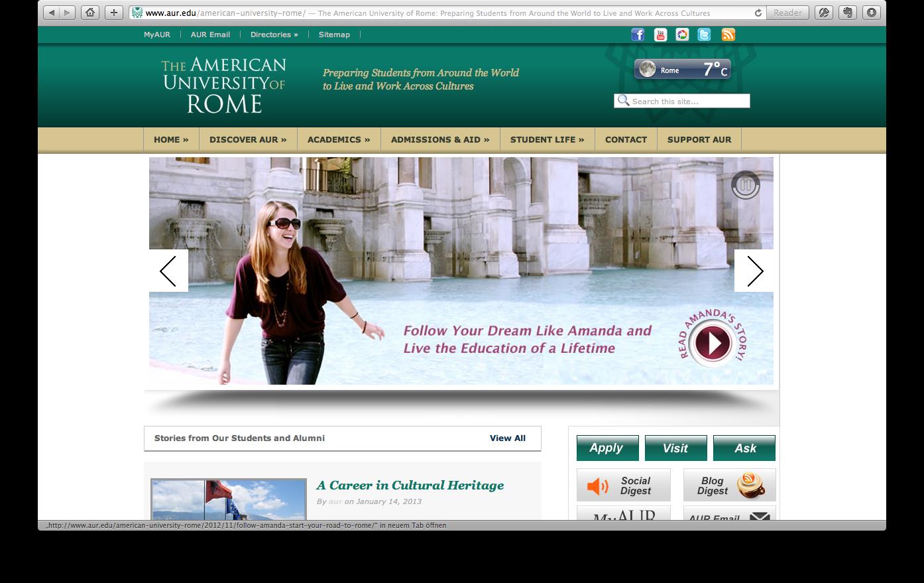The image size is (924, 583).
Task: Click the article author link aur
Action: pyautogui.click(x=335, y=501)
